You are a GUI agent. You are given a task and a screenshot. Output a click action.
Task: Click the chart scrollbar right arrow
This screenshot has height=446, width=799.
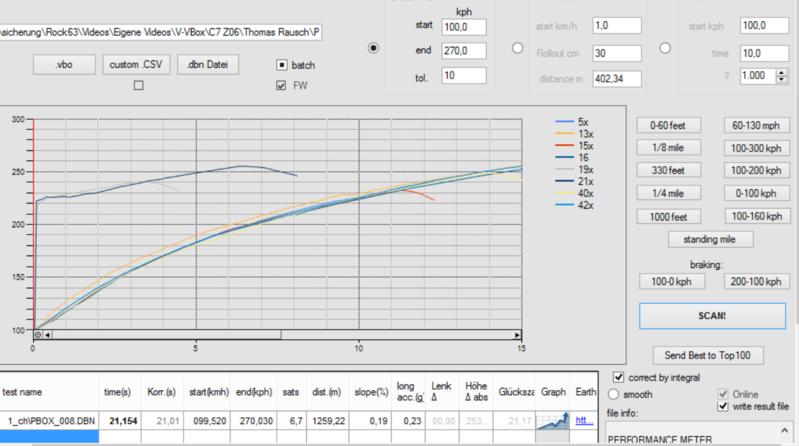(517, 335)
